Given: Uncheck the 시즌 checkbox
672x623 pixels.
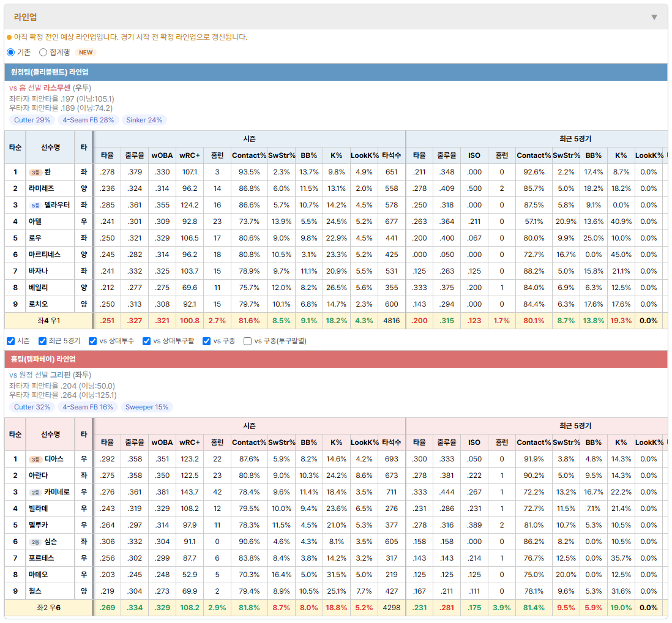Looking at the screenshot, I should click(11, 341).
